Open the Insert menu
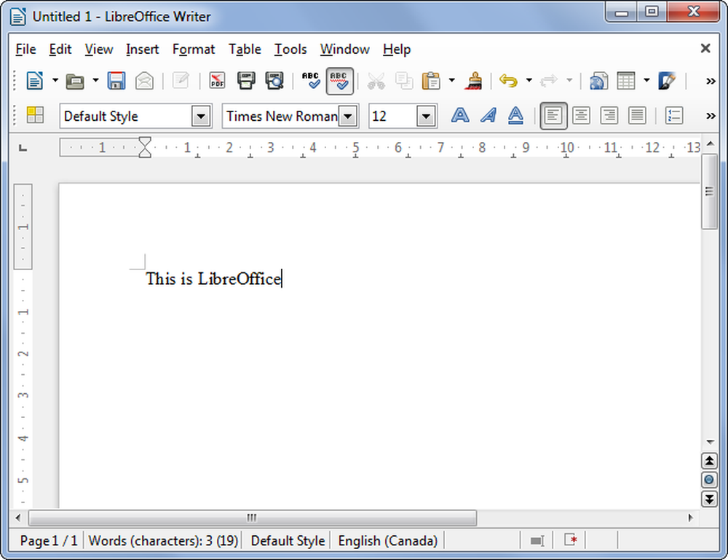Viewport: 728px width, 560px height. click(142, 50)
